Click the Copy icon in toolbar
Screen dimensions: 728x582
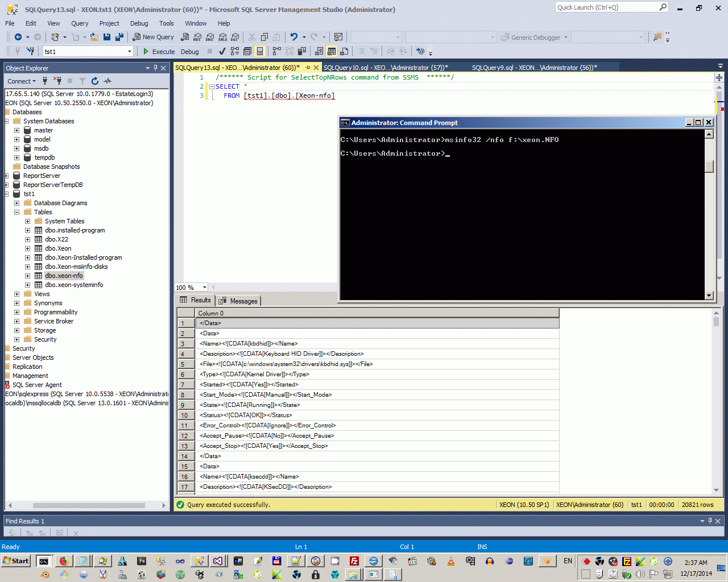(264, 37)
